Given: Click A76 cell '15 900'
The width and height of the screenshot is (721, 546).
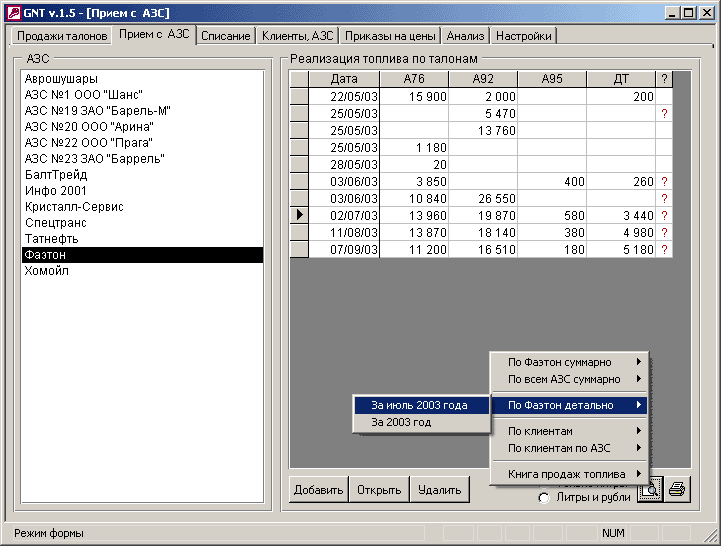Looking at the screenshot, I should click(x=414, y=96).
